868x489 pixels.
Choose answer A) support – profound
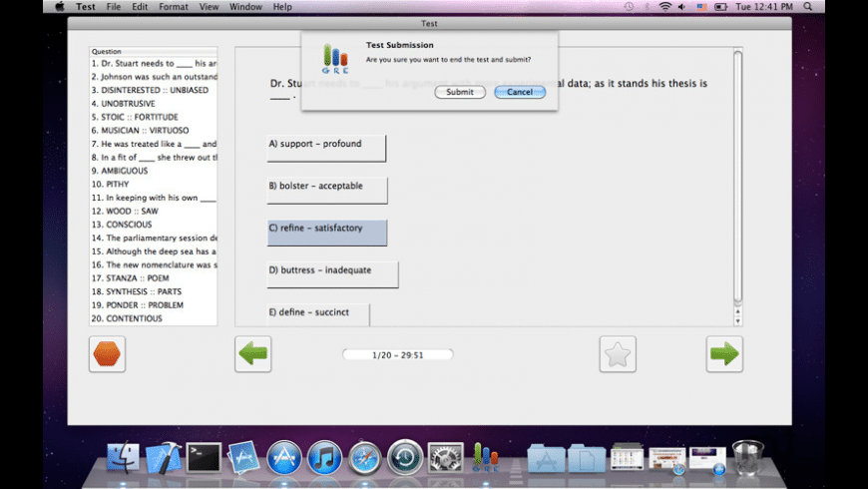[326, 148]
